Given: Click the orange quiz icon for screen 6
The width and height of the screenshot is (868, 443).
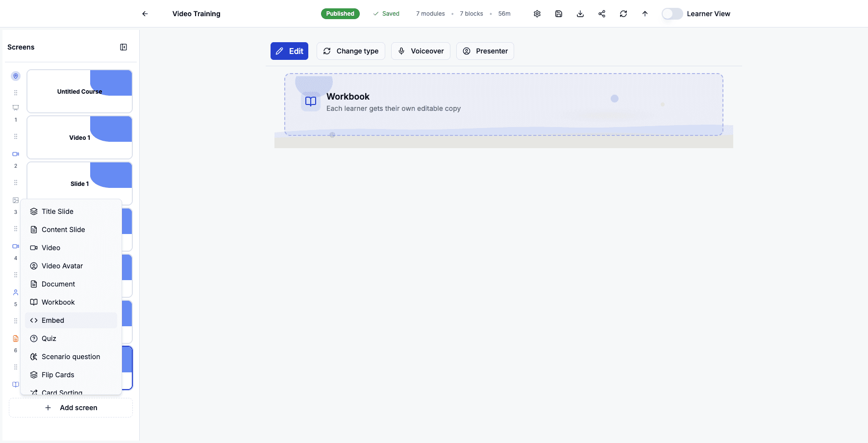Looking at the screenshot, I should (15, 338).
